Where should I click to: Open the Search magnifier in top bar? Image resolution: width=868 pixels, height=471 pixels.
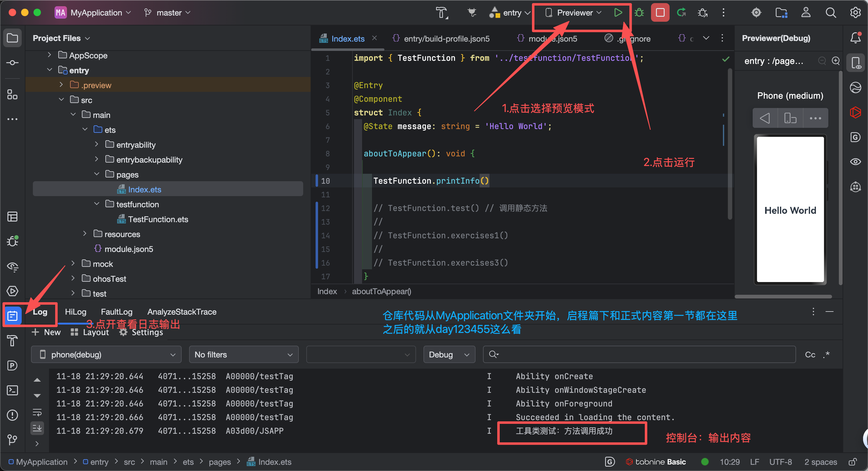click(830, 13)
